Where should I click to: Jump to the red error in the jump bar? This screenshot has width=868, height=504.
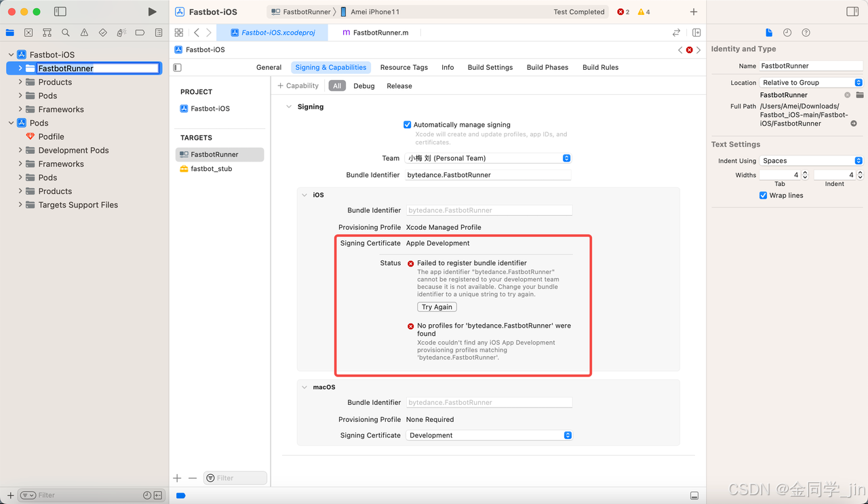click(x=690, y=50)
